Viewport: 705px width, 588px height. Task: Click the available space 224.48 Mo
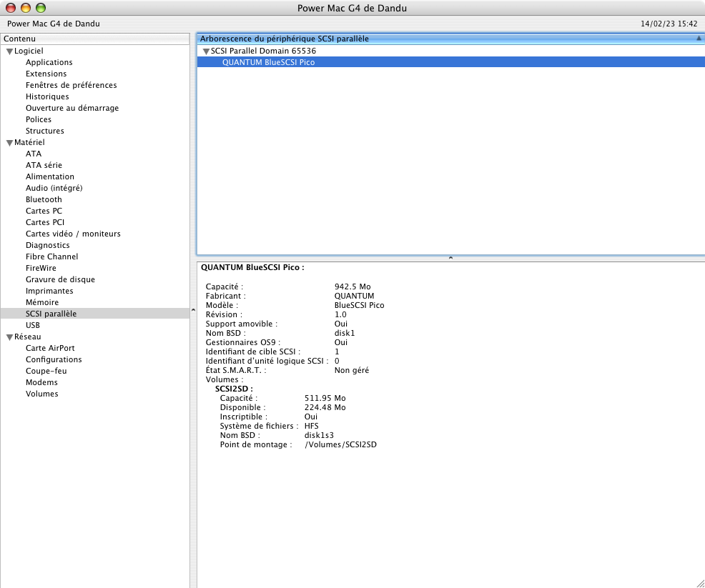coord(325,408)
